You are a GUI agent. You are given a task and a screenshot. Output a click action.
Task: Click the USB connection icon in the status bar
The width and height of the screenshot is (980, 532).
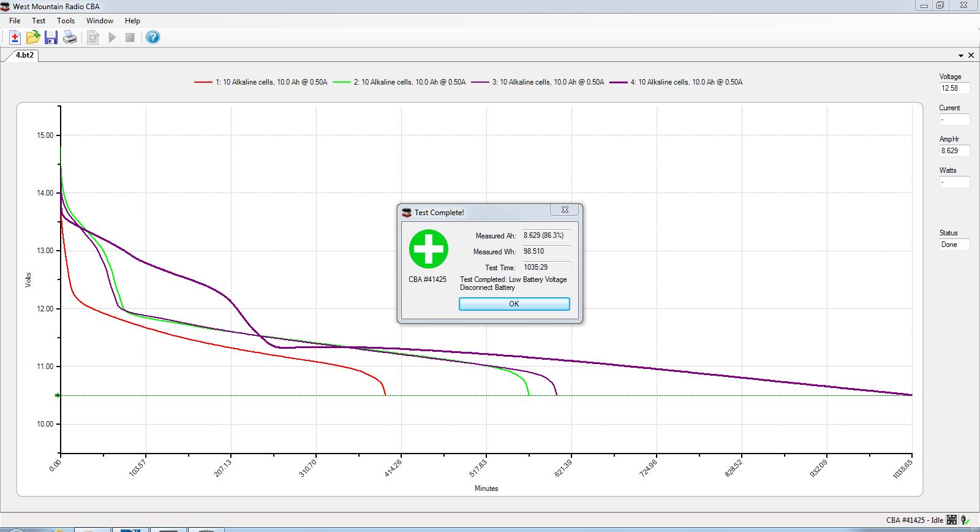coord(965,520)
